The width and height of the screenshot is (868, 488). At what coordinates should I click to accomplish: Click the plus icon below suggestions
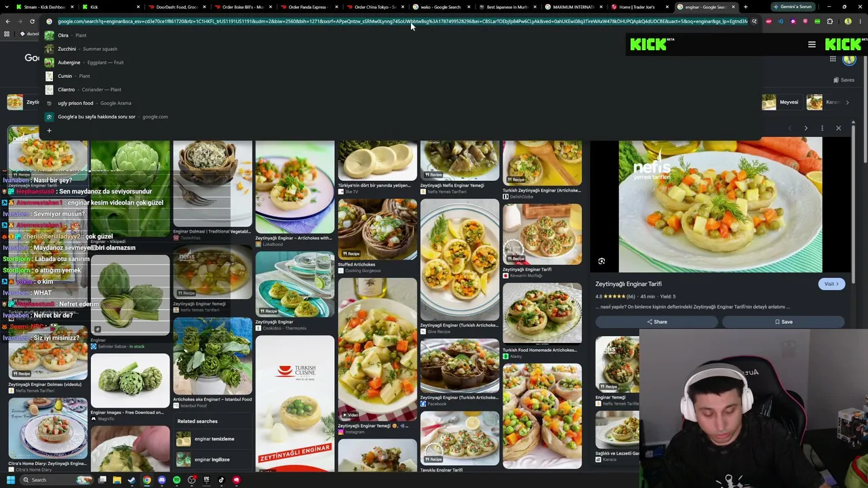click(x=49, y=130)
